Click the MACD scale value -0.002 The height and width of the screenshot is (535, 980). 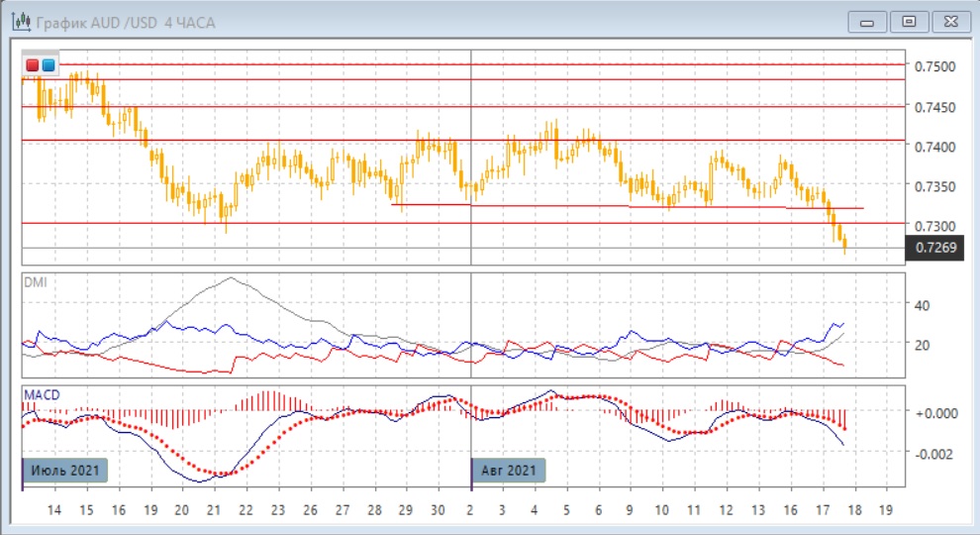click(x=933, y=453)
